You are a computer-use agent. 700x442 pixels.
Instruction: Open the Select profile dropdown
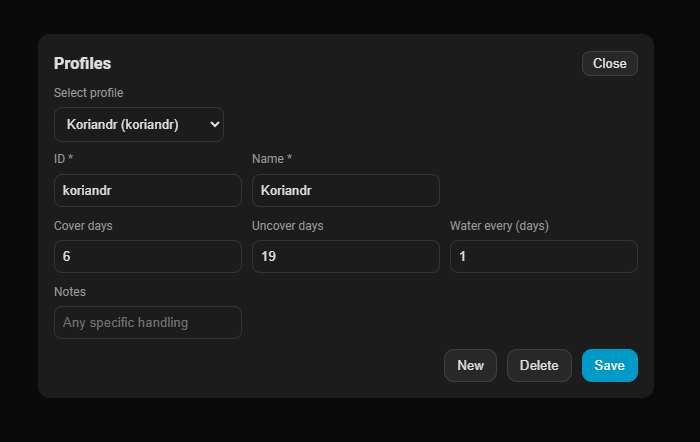(x=138, y=125)
